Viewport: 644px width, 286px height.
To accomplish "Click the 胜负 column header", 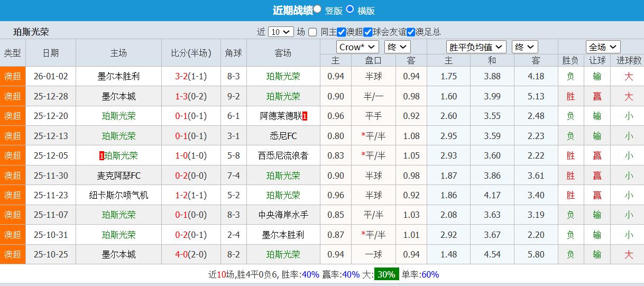I will coord(571,61).
